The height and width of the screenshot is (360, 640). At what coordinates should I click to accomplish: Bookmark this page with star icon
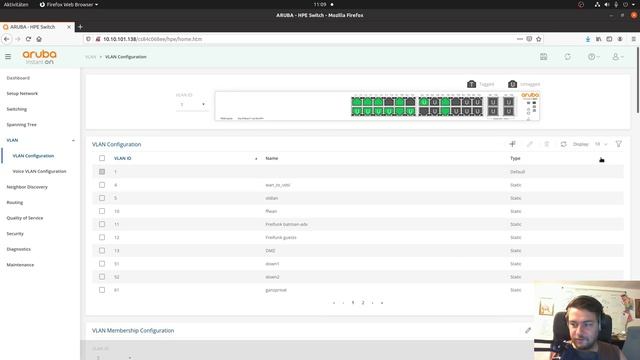tap(539, 39)
